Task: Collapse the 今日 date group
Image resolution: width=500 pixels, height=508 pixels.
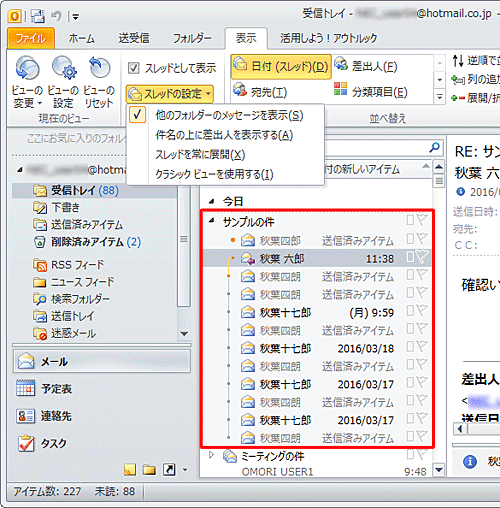Action: 211,201
